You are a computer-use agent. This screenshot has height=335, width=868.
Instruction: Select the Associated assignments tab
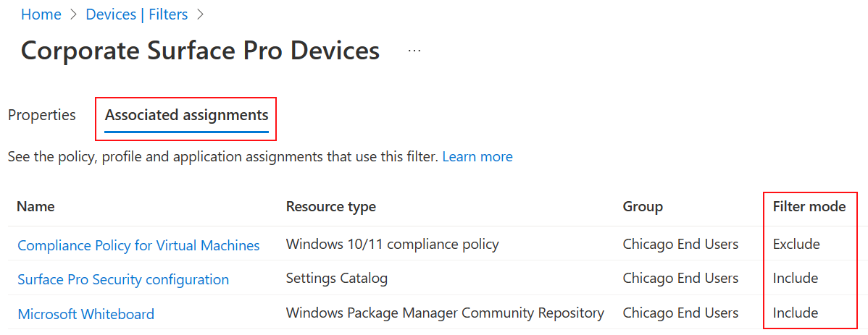[x=186, y=115]
